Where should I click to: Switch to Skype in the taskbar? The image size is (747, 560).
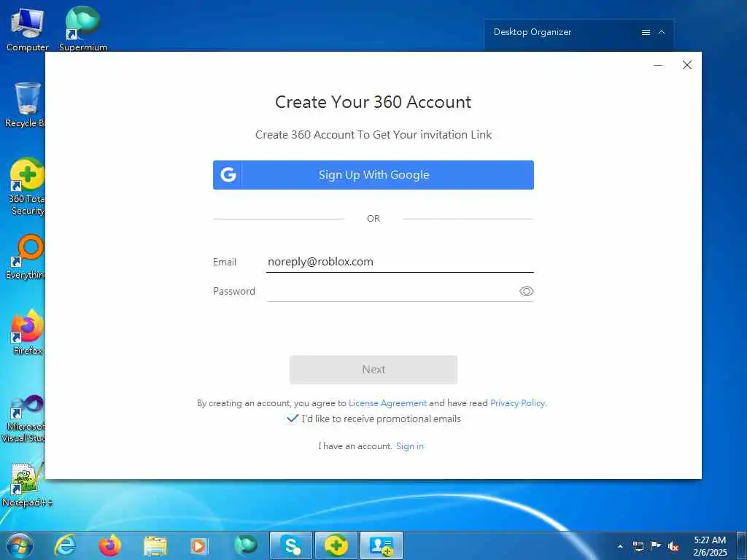(290, 545)
